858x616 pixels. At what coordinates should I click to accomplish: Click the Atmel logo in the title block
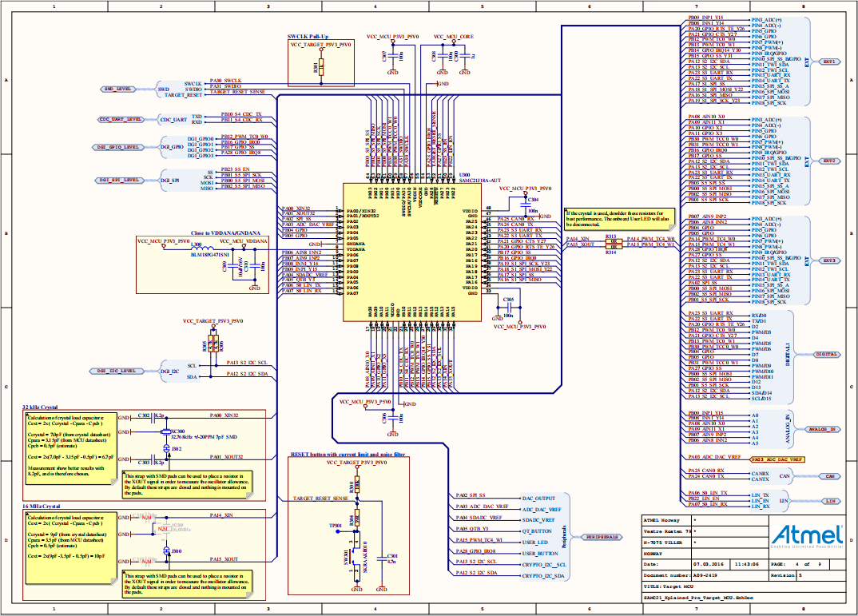pos(807,535)
